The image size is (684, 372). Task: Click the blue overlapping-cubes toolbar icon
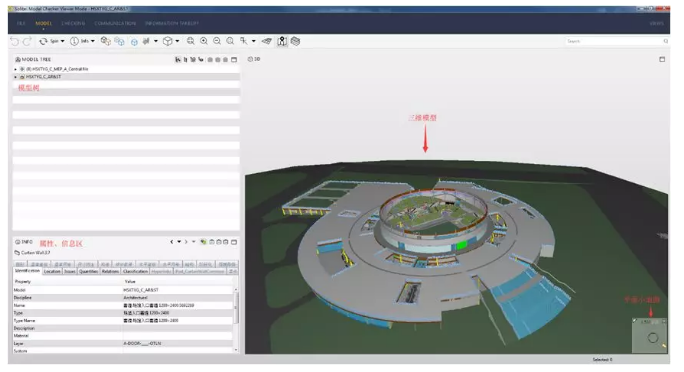pos(119,41)
